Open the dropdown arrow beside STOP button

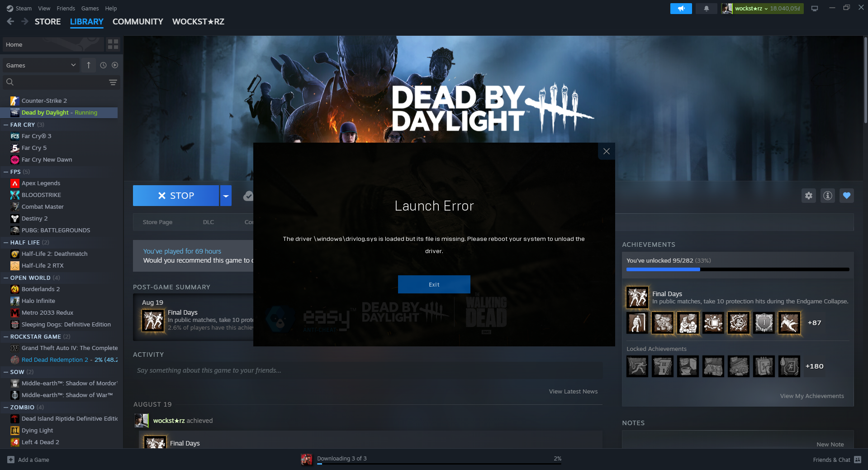pos(226,196)
